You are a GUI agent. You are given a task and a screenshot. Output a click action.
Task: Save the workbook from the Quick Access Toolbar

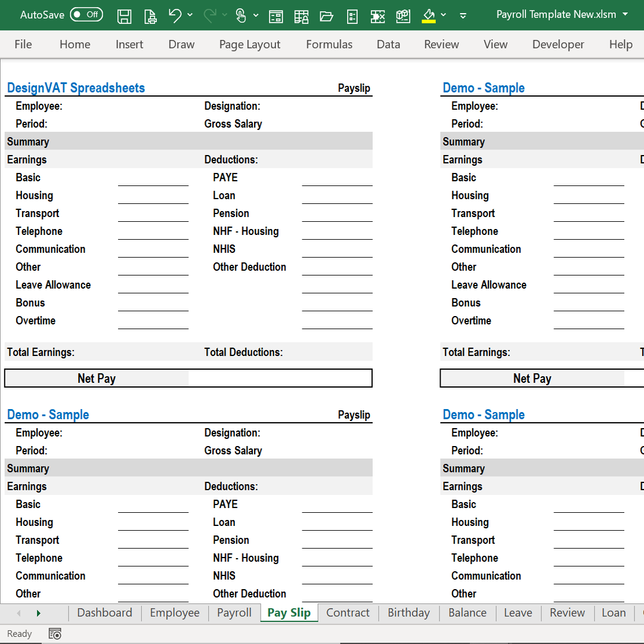pyautogui.click(x=125, y=16)
